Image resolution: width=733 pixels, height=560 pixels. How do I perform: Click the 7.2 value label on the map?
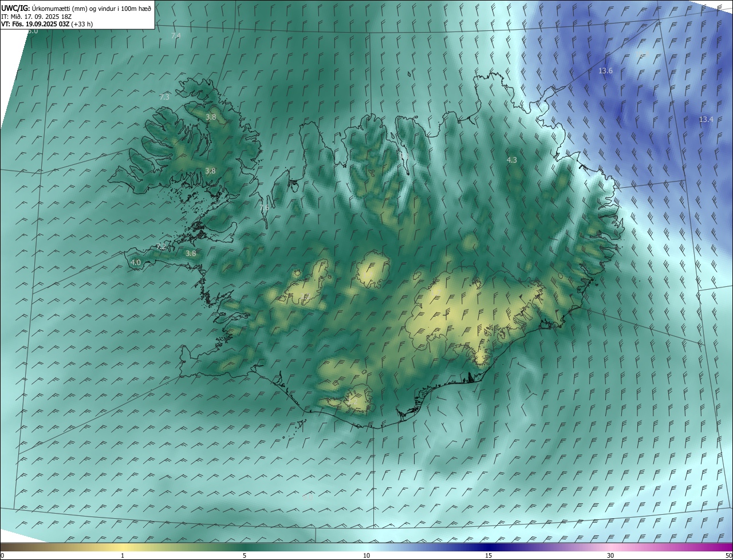[161, 247]
